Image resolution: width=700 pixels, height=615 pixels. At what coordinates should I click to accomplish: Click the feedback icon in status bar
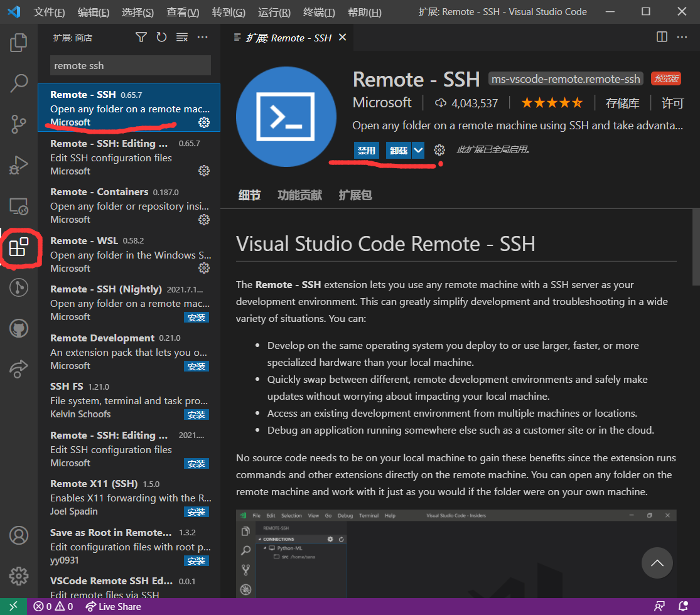tap(659, 606)
